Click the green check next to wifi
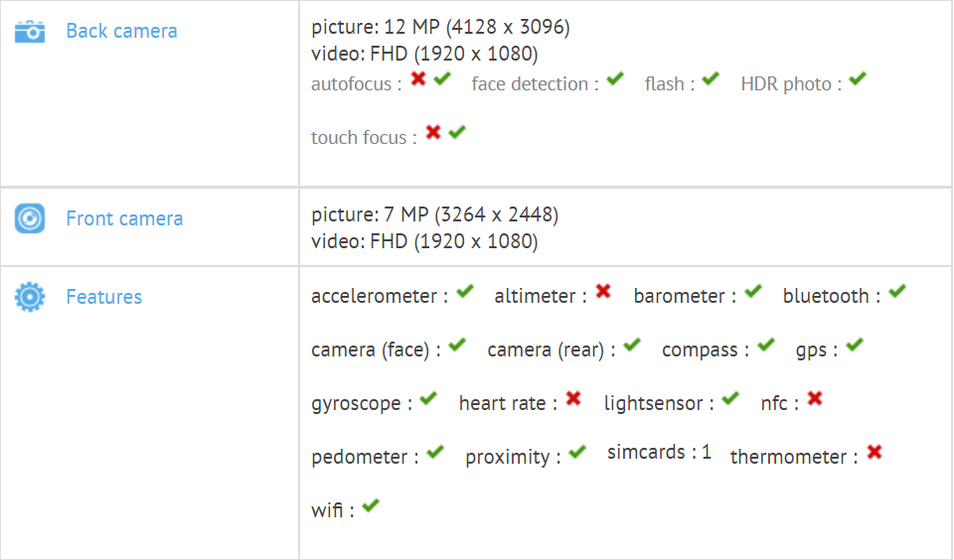The image size is (954, 560). click(x=371, y=505)
